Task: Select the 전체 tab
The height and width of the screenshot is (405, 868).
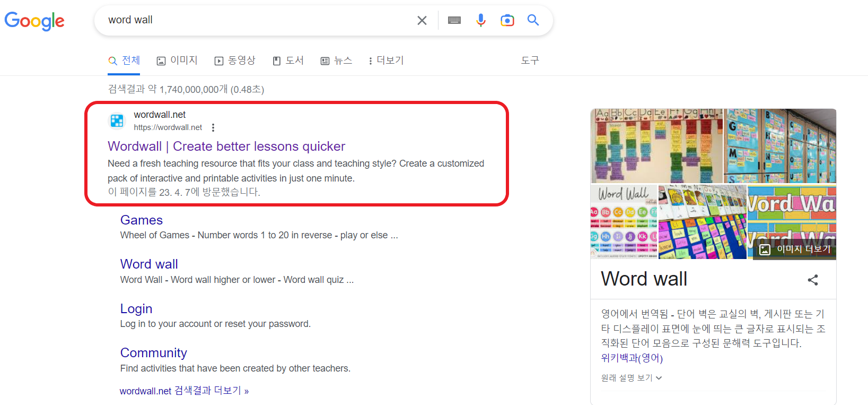Action: tap(124, 61)
